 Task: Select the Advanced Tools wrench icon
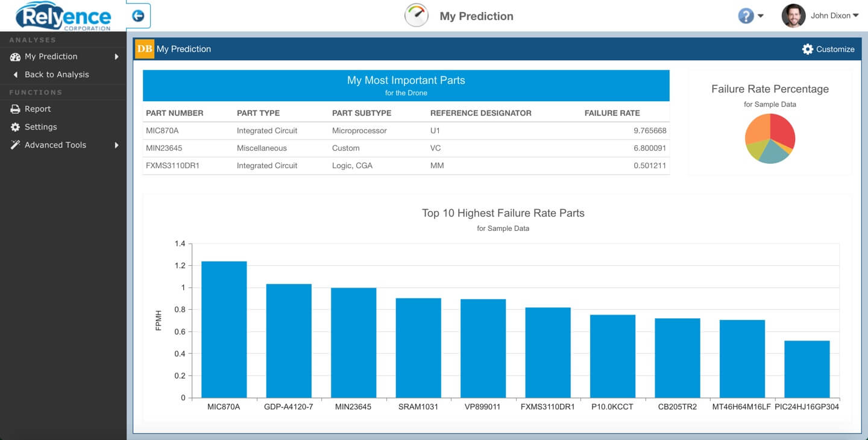coord(14,145)
